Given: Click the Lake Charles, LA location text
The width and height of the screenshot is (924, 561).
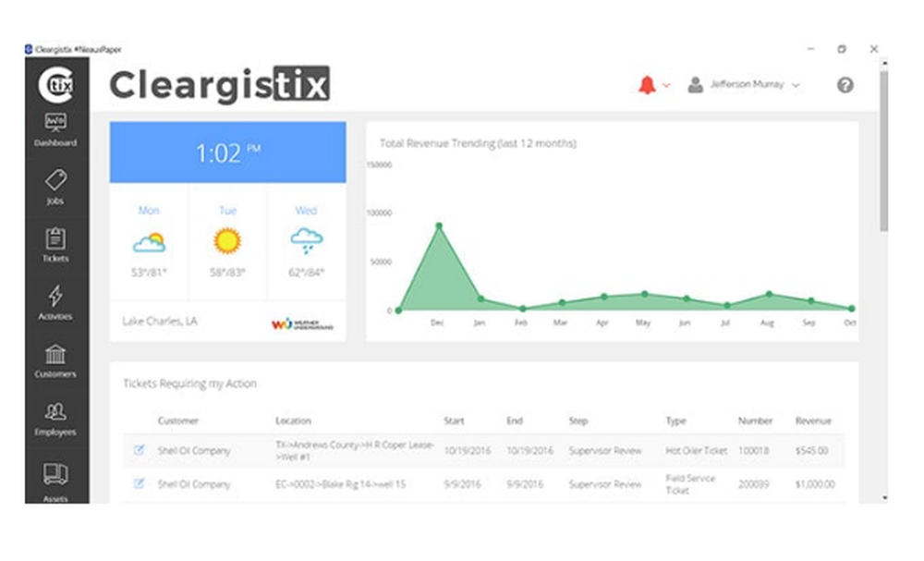Looking at the screenshot, I should [160, 321].
